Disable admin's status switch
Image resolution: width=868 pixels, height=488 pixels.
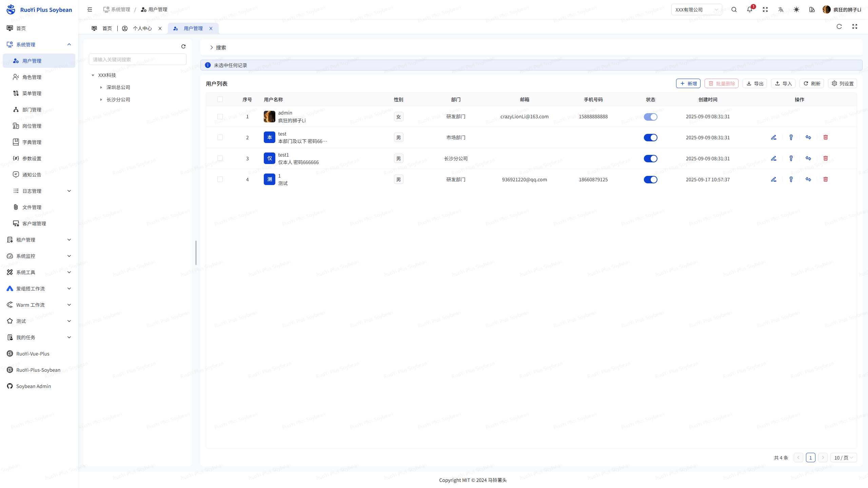coord(650,117)
